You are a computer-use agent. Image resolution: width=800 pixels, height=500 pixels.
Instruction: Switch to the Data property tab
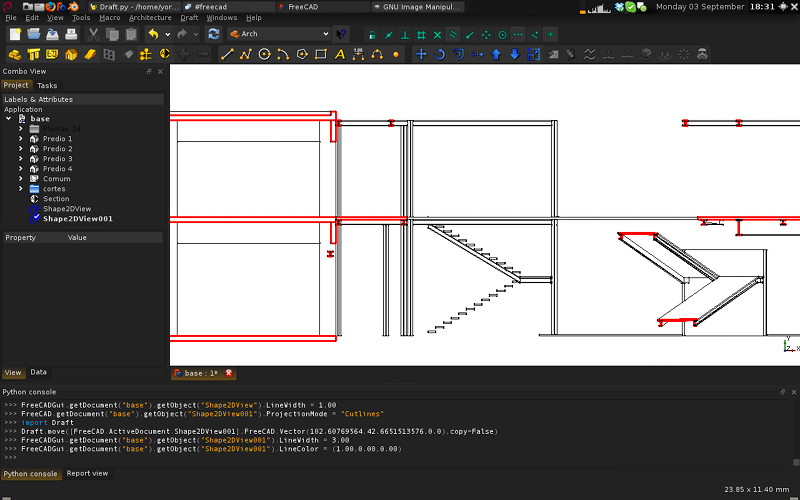click(38, 372)
